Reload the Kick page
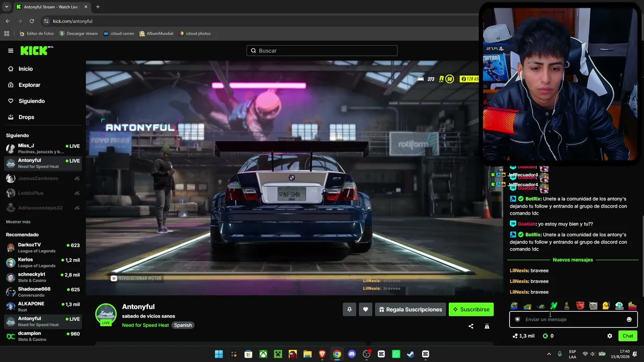Viewport: 644px width, 362px height. tap(32, 21)
